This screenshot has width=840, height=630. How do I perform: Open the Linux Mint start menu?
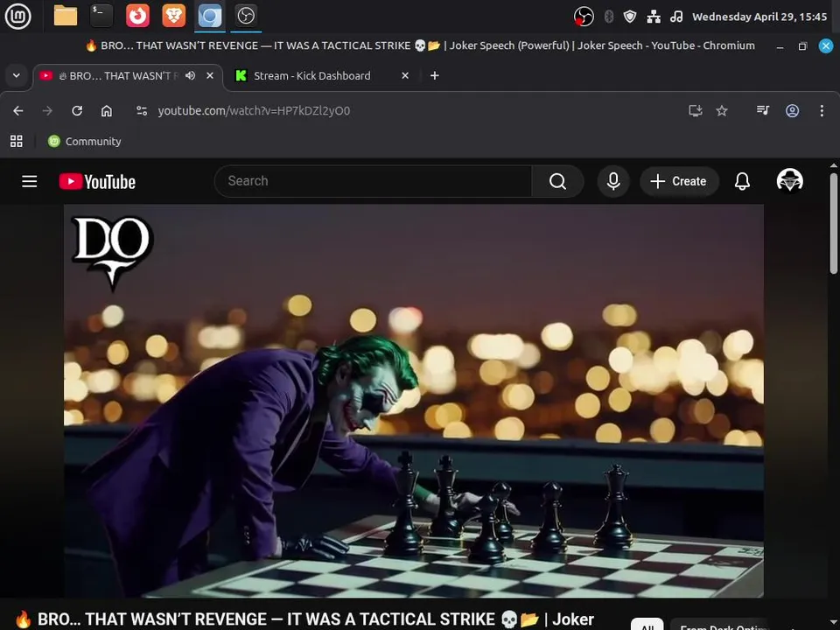(17, 16)
